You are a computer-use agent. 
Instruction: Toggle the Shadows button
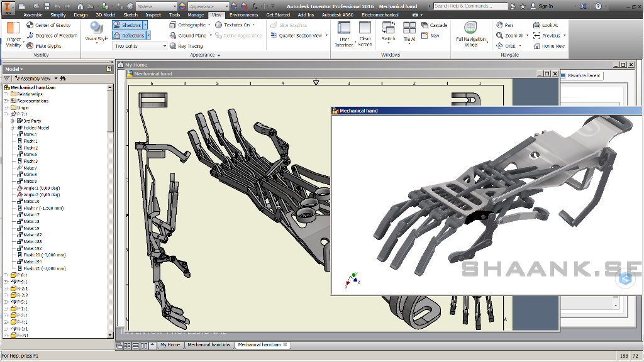127,25
